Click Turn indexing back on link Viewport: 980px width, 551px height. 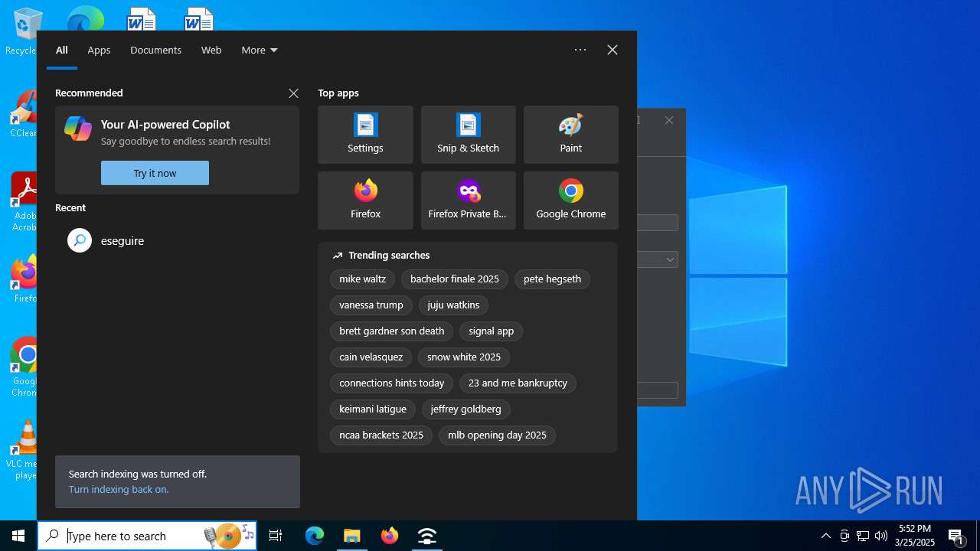click(x=119, y=489)
